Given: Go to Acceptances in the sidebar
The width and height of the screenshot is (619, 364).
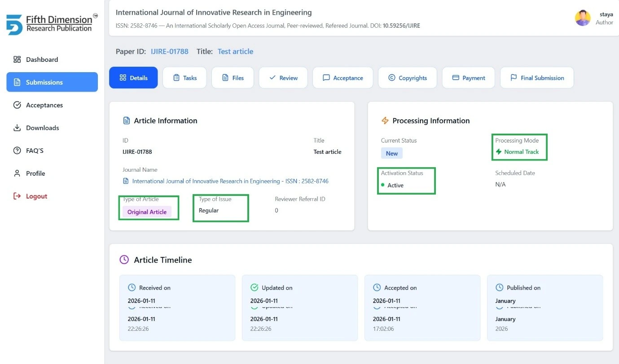Looking at the screenshot, I should (52, 105).
